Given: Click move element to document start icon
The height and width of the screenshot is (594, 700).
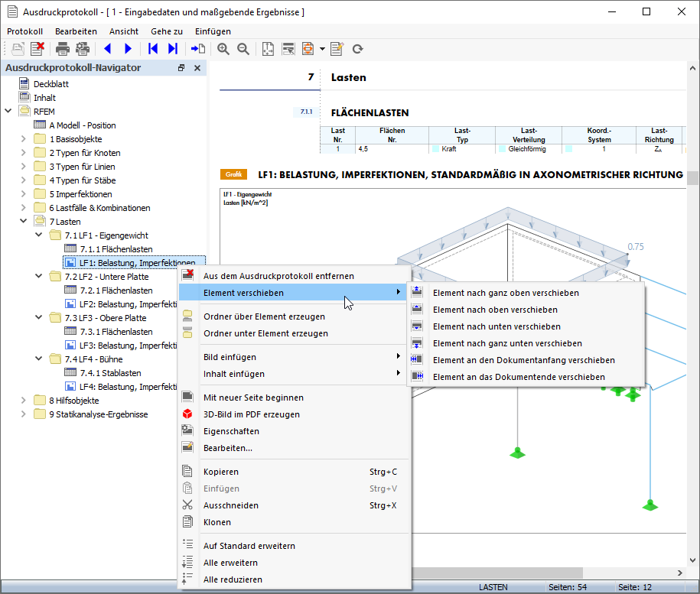Looking at the screenshot, I should click(x=417, y=359).
